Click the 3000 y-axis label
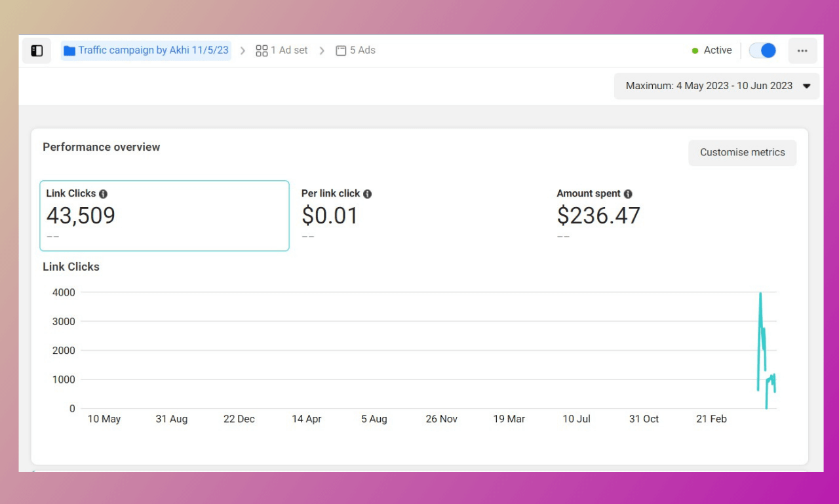 point(64,322)
